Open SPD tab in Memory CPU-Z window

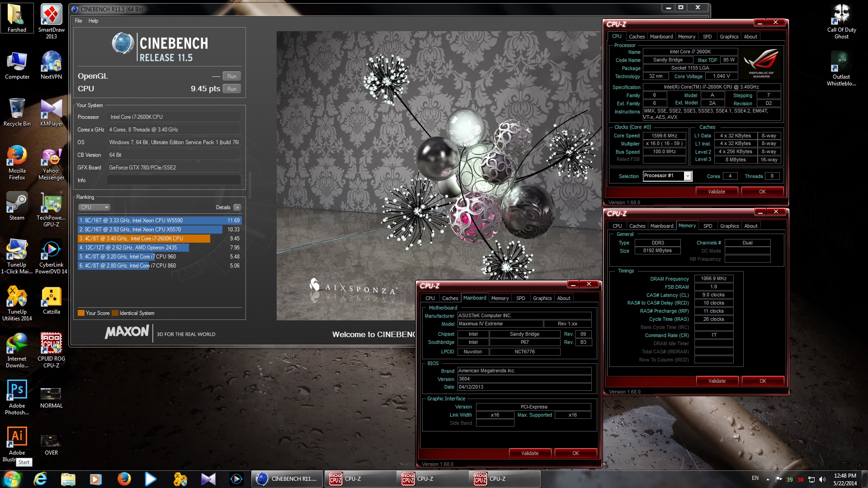click(x=708, y=226)
